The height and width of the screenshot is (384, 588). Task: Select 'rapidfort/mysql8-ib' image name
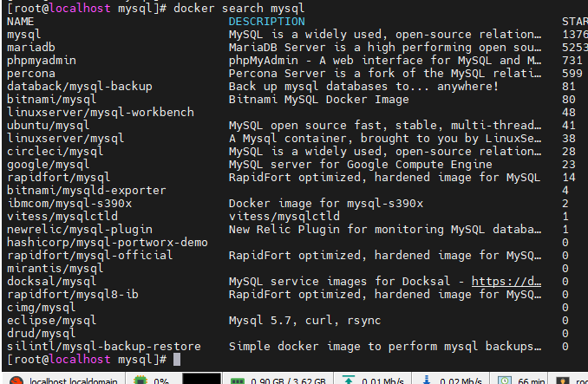73,294
